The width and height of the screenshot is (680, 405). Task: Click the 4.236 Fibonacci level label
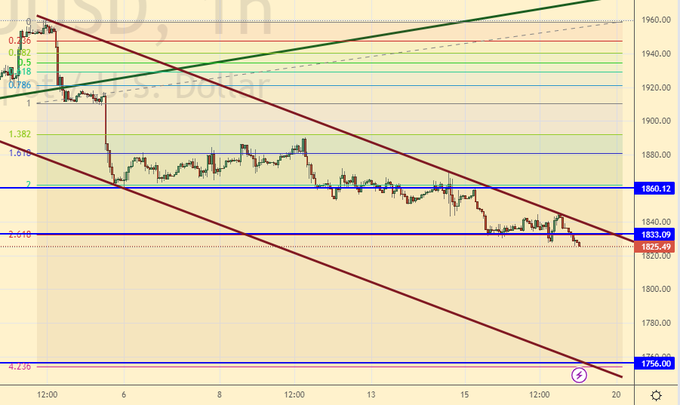pos(19,366)
